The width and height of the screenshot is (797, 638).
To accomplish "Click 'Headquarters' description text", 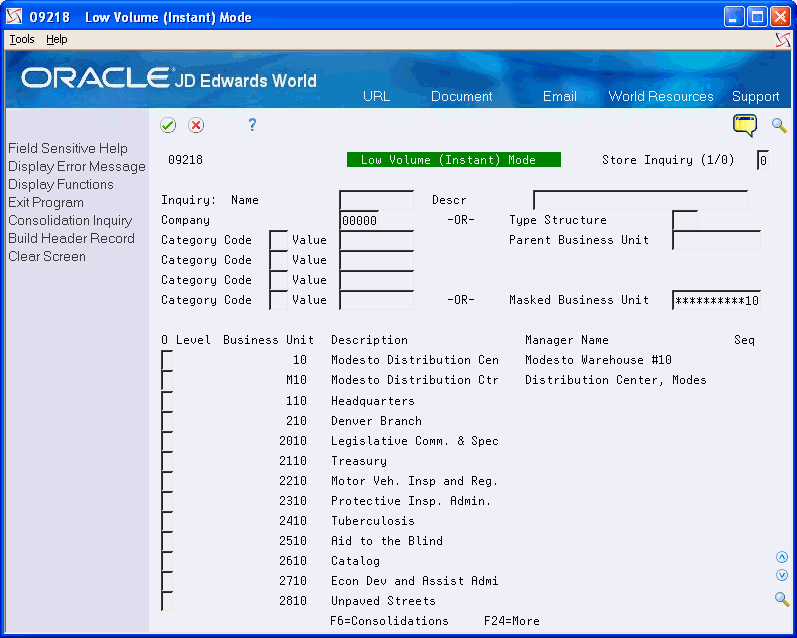I will coord(373,401).
